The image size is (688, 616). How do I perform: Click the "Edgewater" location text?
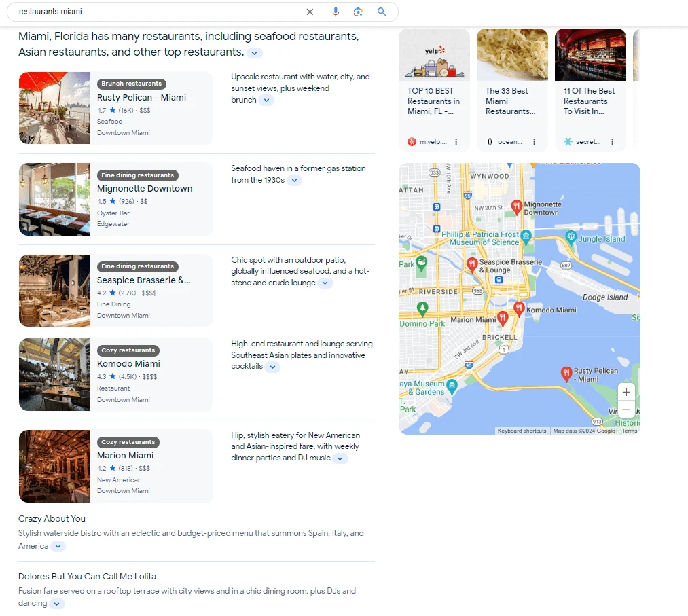[x=113, y=223]
